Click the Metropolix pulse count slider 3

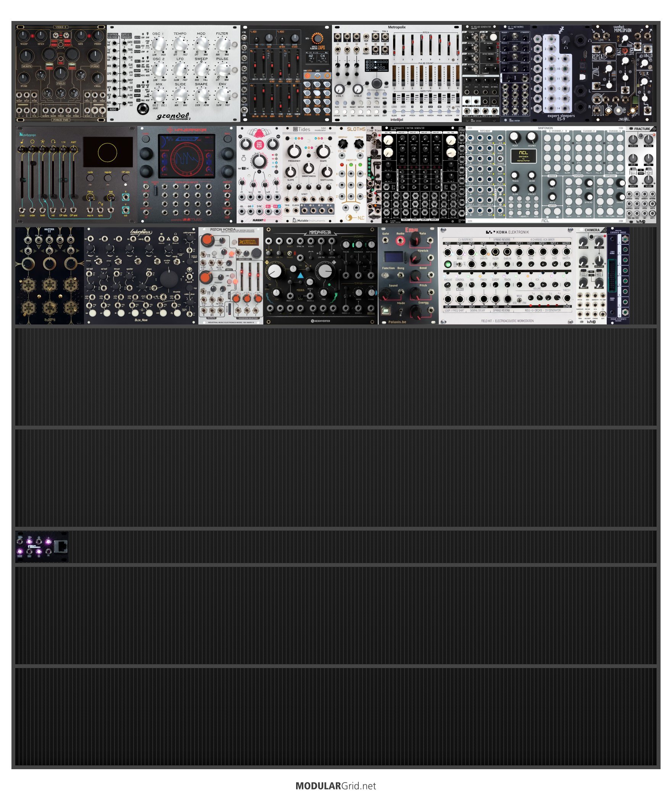[x=413, y=76]
